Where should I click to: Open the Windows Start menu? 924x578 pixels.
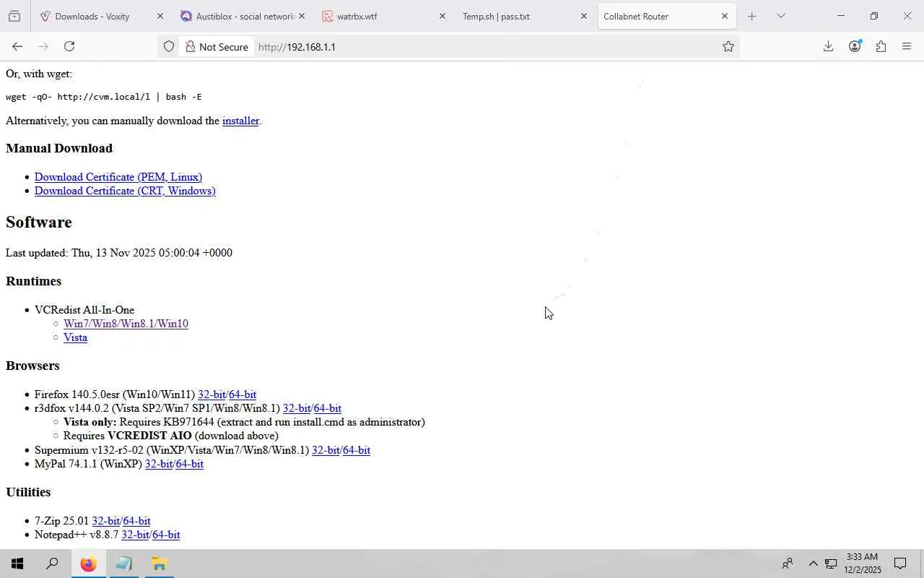[17, 564]
